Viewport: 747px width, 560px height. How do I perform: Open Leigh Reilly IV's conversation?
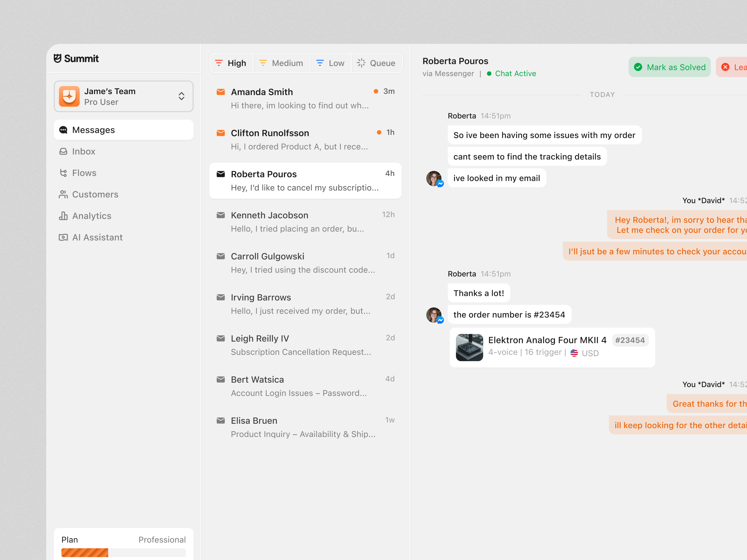pos(305,345)
